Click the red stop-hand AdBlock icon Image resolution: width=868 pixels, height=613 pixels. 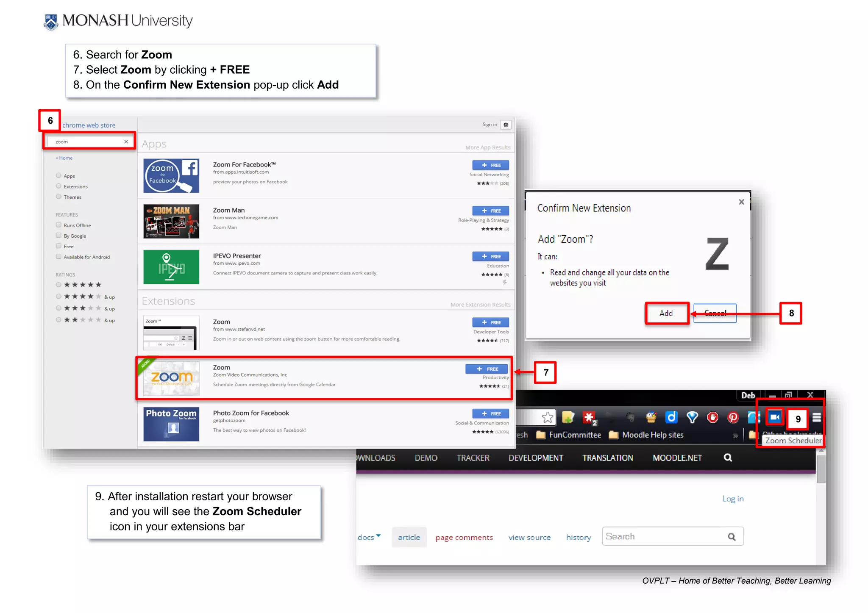[712, 417]
